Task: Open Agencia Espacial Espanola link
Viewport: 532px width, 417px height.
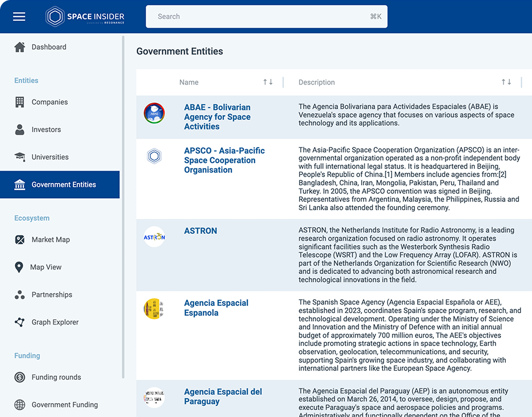Action: coord(216,308)
